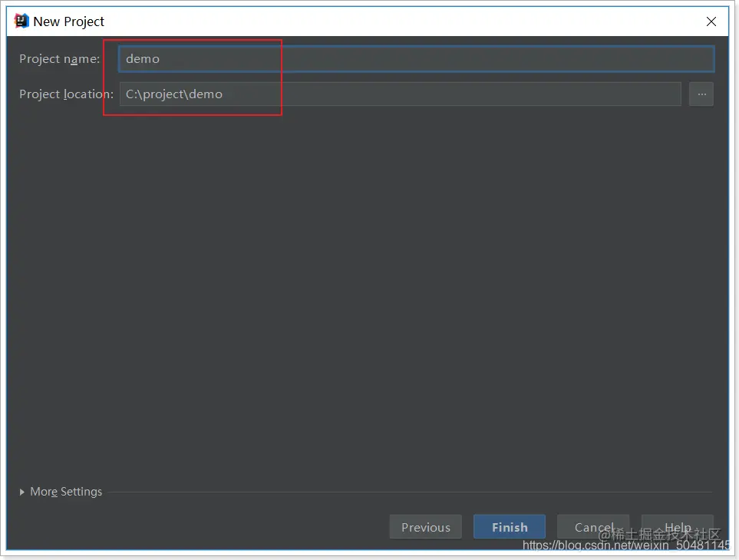Click the Previous button
Viewport: 739px width, 560px height.
click(x=426, y=526)
